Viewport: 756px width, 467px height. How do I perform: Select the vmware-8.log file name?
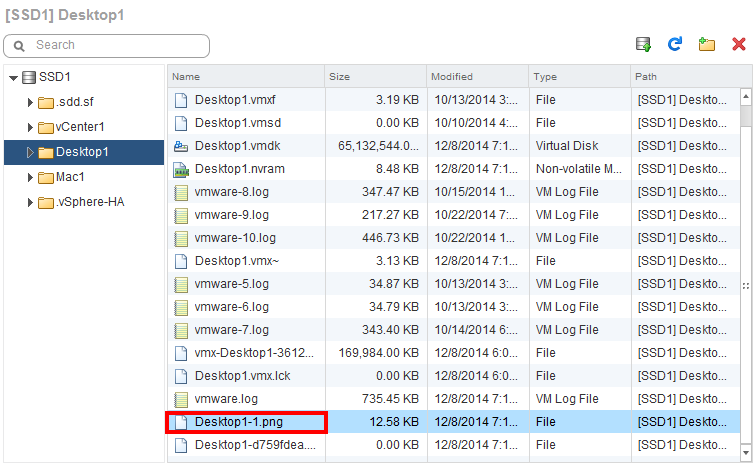pyautogui.click(x=231, y=192)
